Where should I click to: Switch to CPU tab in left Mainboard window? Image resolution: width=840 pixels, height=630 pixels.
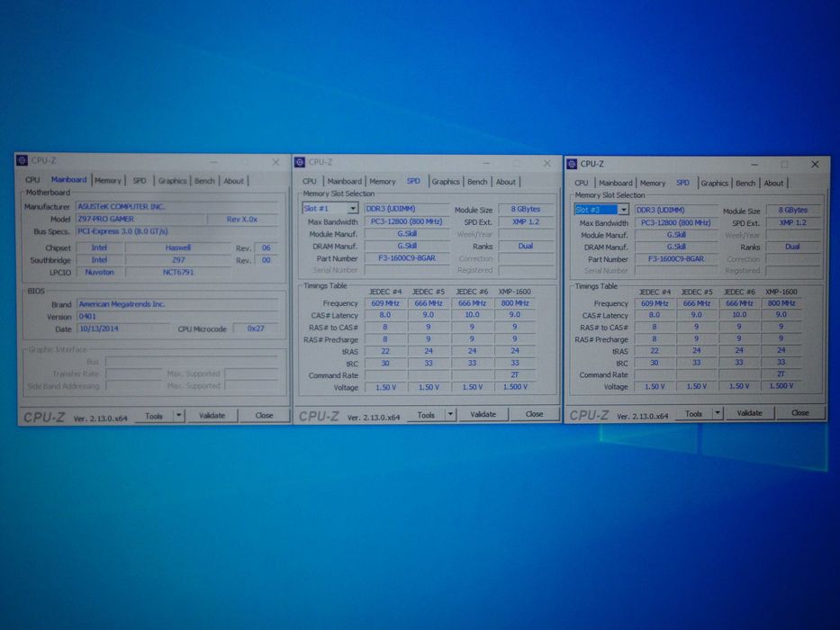point(32,180)
